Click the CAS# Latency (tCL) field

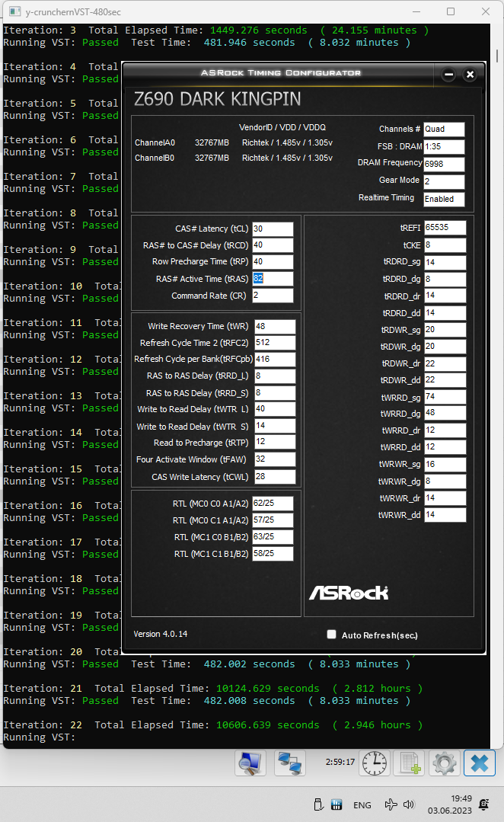click(273, 229)
